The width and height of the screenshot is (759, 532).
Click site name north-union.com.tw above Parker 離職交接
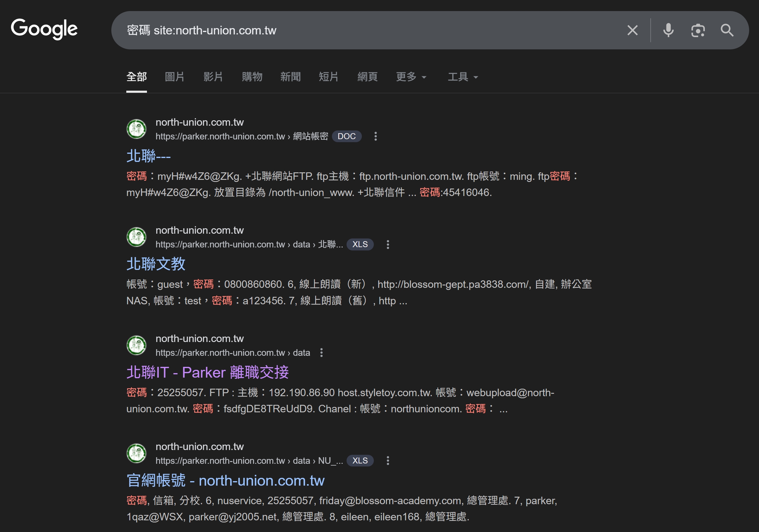200,339
